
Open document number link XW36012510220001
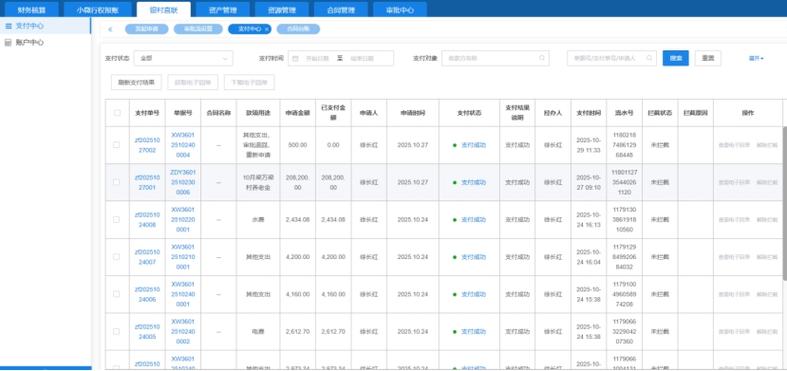183,220
